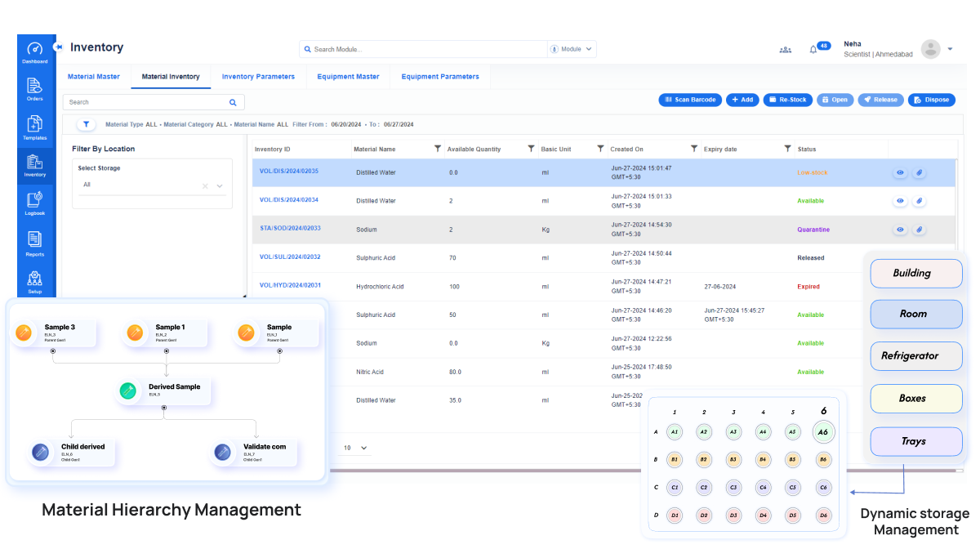Open Logbook in the sidebar
The width and height of the screenshot is (980, 558).
pyautogui.click(x=34, y=203)
